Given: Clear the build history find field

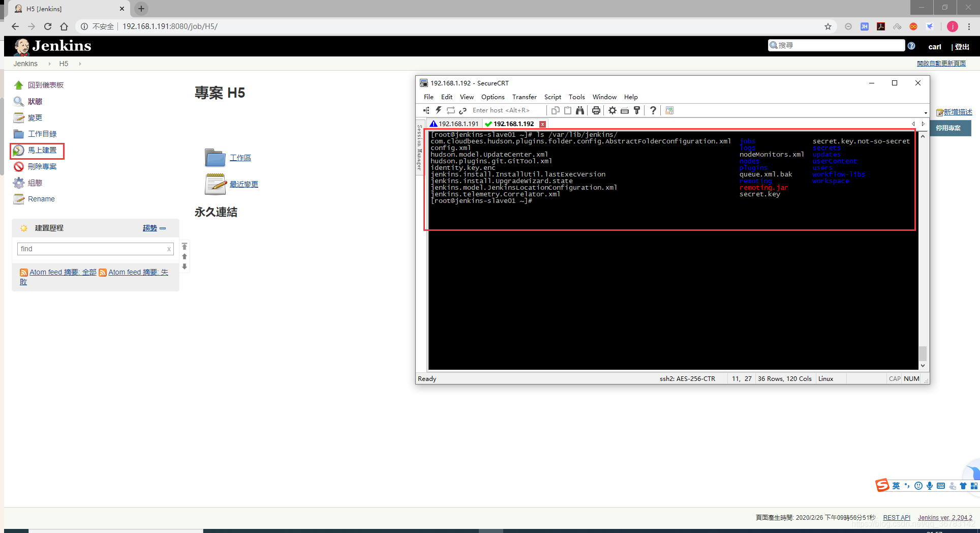Looking at the screenshot, I should click(169, 249).
